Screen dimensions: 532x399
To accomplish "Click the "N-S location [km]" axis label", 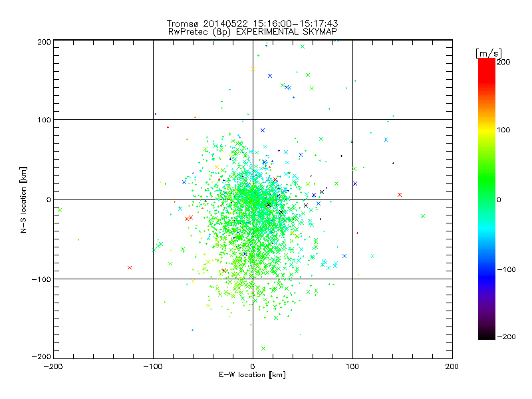I will click(x=23, y=200).
